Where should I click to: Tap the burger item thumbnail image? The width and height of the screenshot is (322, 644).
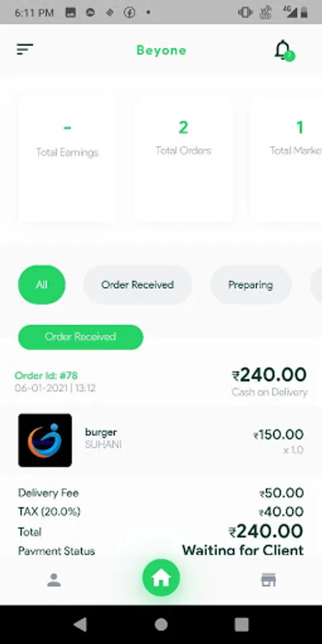pyautogui.click(x=45, y=440)
